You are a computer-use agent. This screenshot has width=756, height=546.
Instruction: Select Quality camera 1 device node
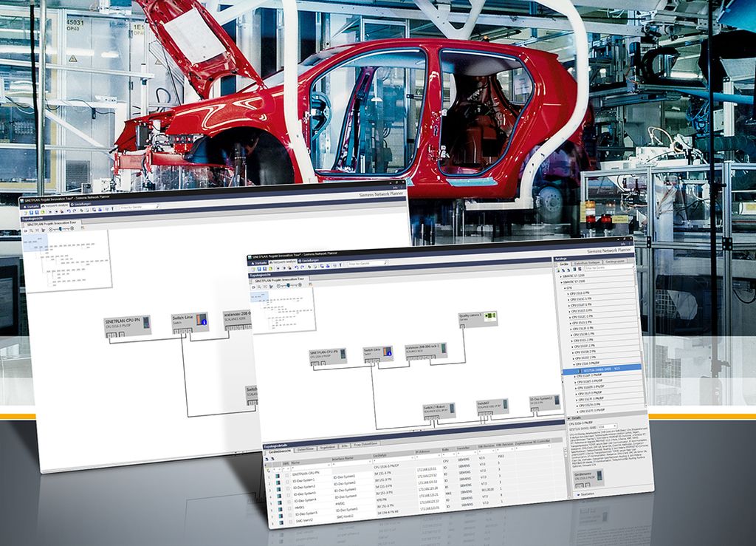click(x=478, y=318)
